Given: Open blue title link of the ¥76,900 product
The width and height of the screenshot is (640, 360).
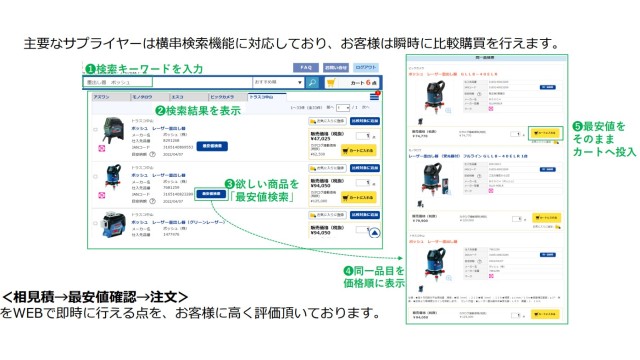Looking at the screenshot, I should pyautogui.click(x=468, y=156).
